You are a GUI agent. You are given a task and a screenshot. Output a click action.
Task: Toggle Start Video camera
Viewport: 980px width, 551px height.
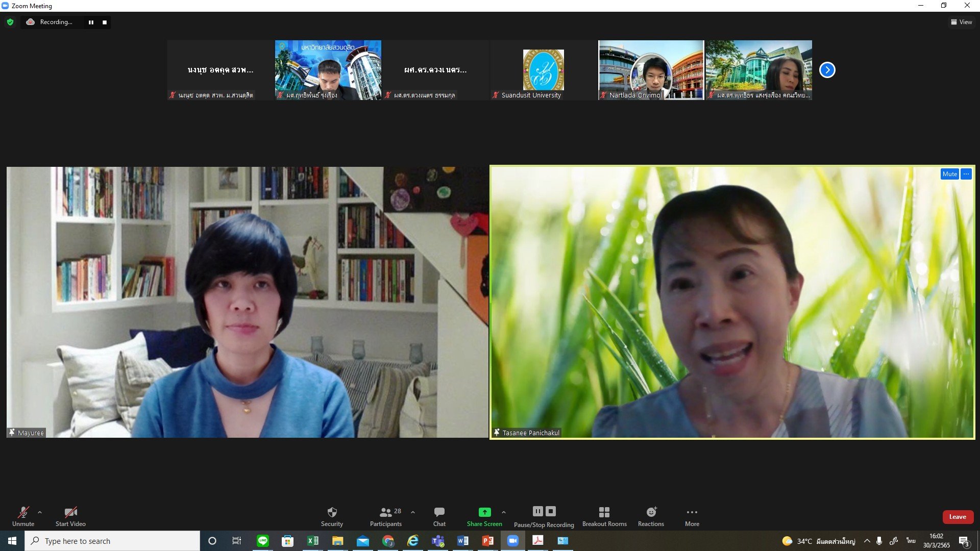(x=70, y=512)
